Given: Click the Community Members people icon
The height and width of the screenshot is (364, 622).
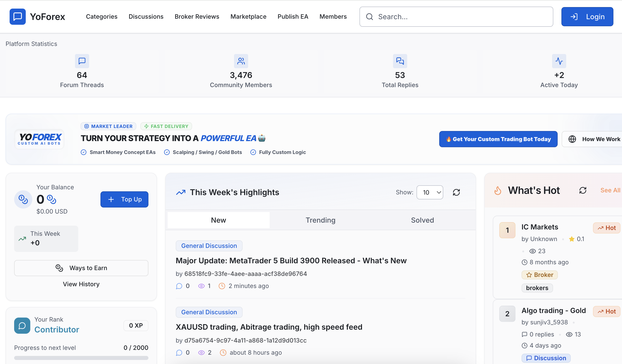Looking at the screenshot, I should click(x=241, y=61).
